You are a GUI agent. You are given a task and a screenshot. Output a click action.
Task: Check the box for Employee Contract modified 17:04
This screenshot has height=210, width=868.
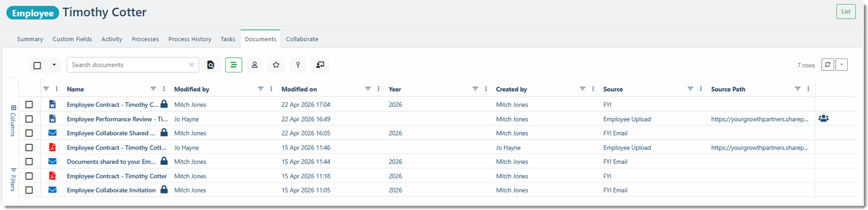coord(29,105)
